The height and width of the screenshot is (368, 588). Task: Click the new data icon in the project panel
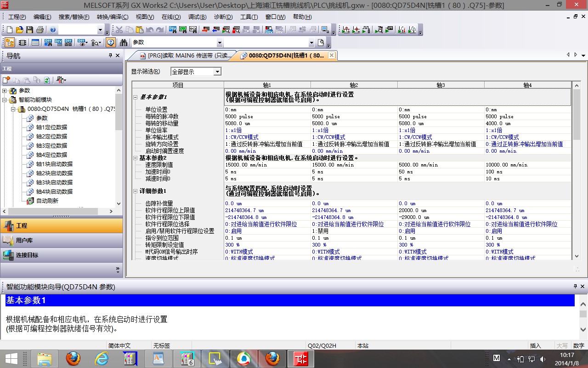(x=6, y=80)
